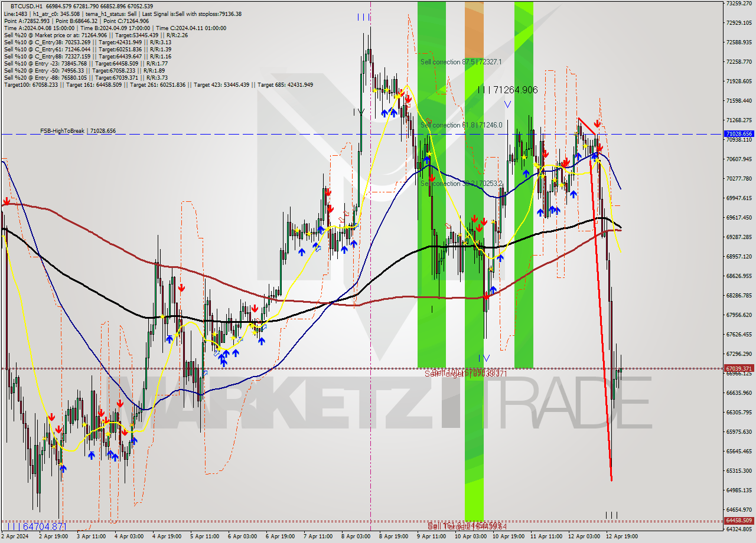Click the Point A:72852.993 info line
The width and height of the screenshot is (756, 543).
coord(76,21)
